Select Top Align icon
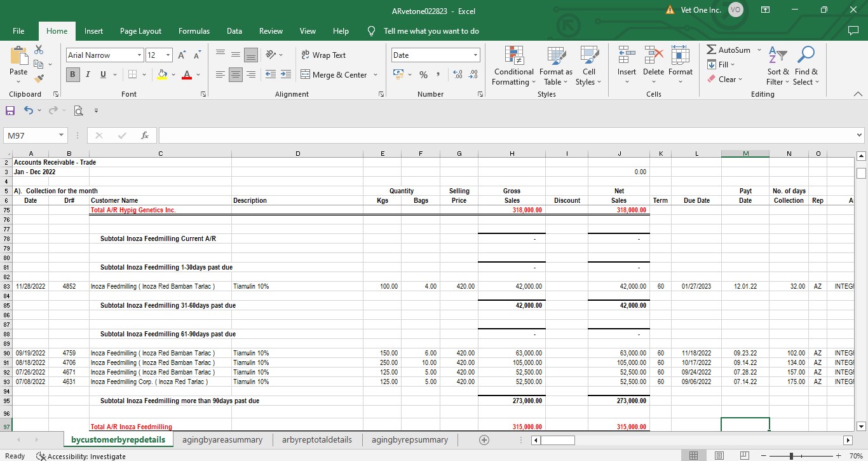Viewport: 868px width, 461px height. [x=220, y=55]
